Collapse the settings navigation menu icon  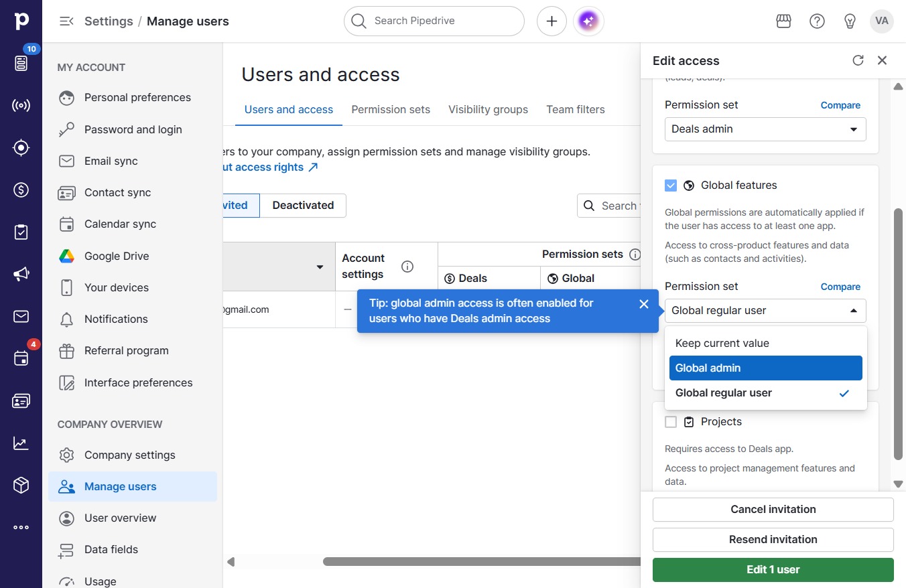[66, 21]
